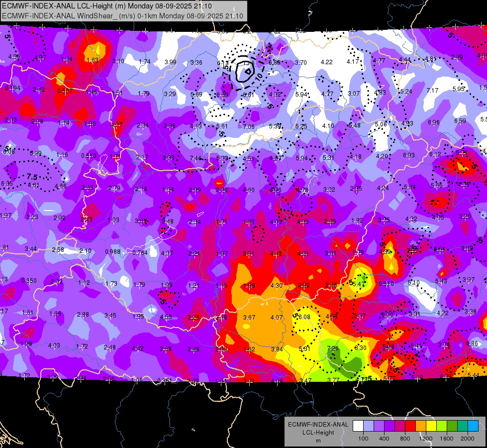Image resolution: width=487 pixels, height=448 pixels.
Task: Click the wind shear value 0.513
Action: coord(89,156)
